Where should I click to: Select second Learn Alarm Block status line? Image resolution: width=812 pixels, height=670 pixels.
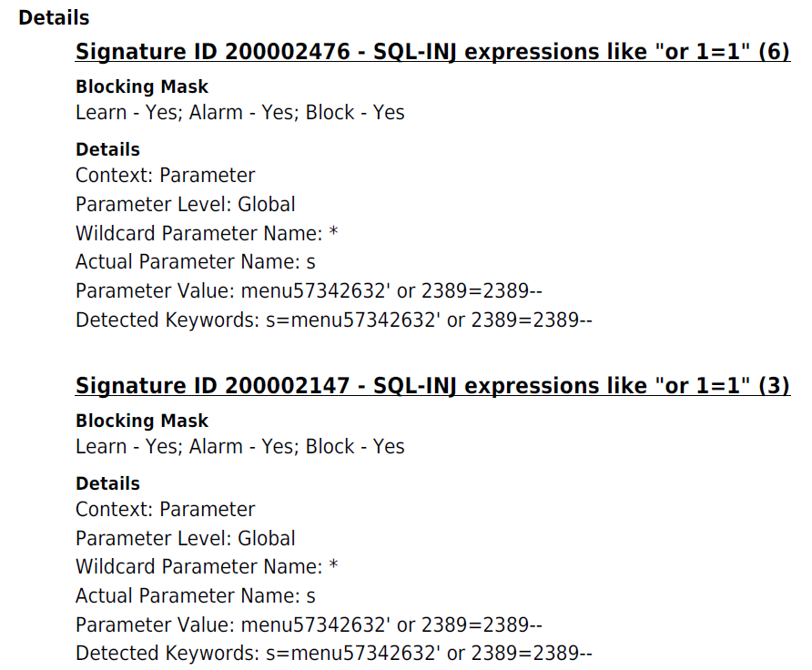239,446
